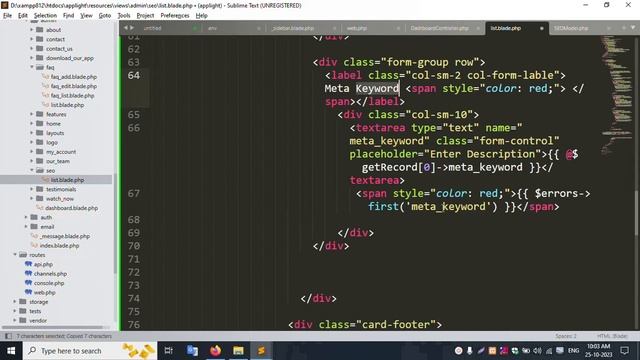Click the next tab arrow
Screen dimensions: 640x360
(x=131, y=28)
